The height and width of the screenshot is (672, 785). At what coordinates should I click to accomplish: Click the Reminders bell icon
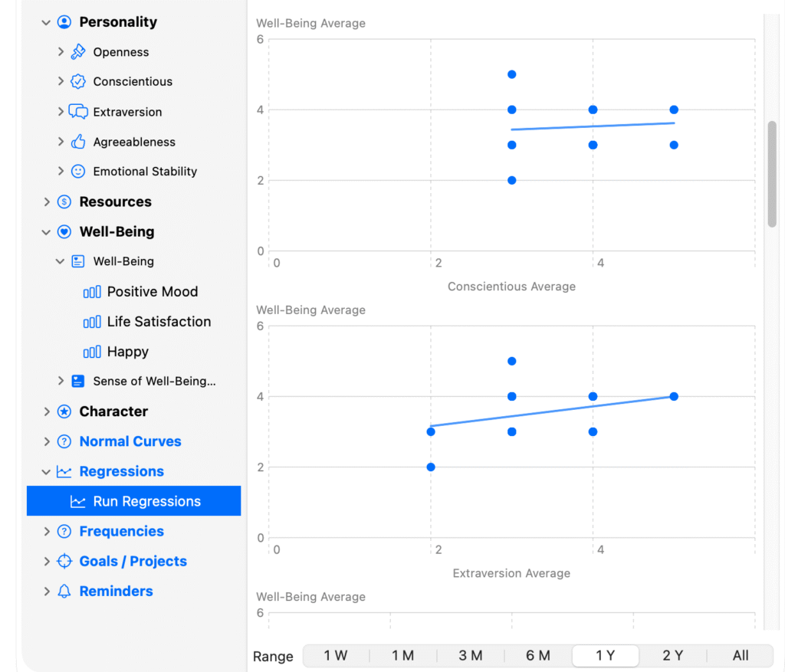[x=64, y=592]
